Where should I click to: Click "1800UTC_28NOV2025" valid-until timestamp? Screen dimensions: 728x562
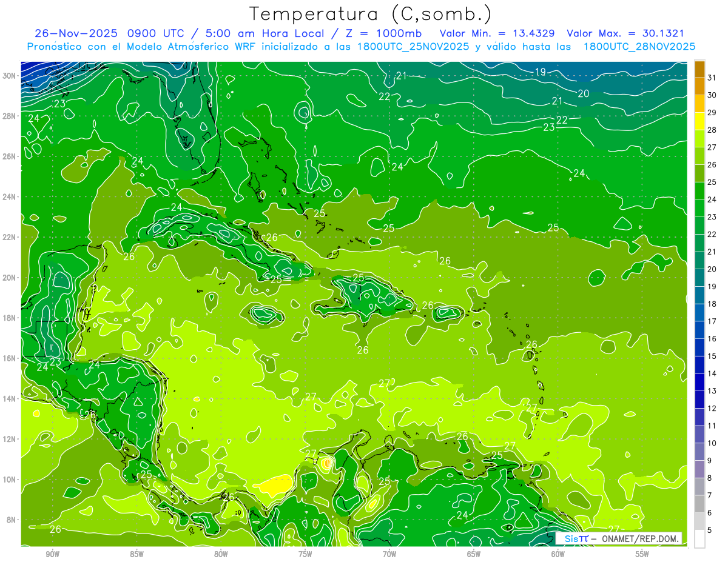click(x=639, y=47)
